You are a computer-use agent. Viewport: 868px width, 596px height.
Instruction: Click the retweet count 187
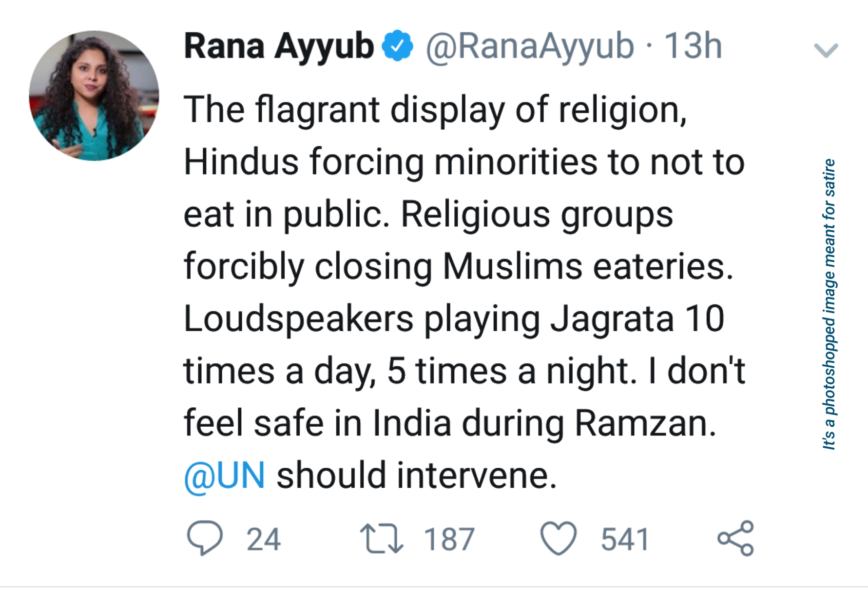tap(449, 539)
